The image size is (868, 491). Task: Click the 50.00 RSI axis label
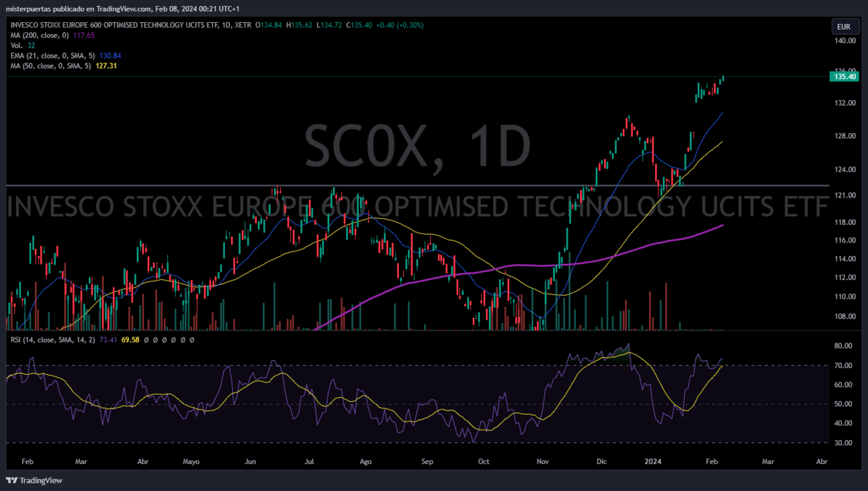click(x=843, y=404)
